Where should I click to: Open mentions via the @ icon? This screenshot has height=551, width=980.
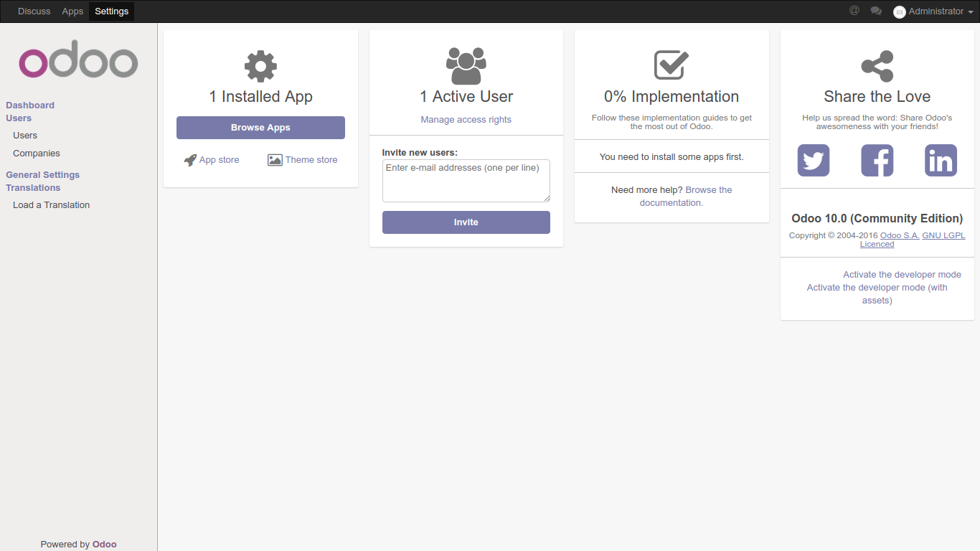pyautogui.click(x=854, y=11)
